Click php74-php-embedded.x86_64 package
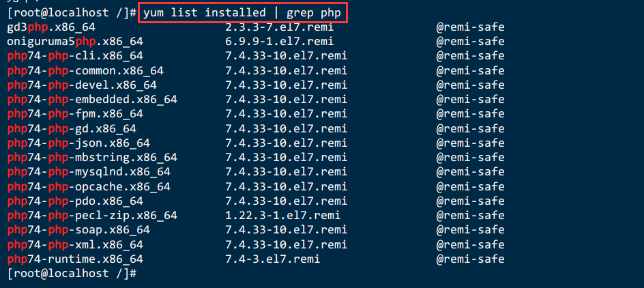The height and width of the screenshot is (288, 644). pyautogui.click(x=92, y=100)
